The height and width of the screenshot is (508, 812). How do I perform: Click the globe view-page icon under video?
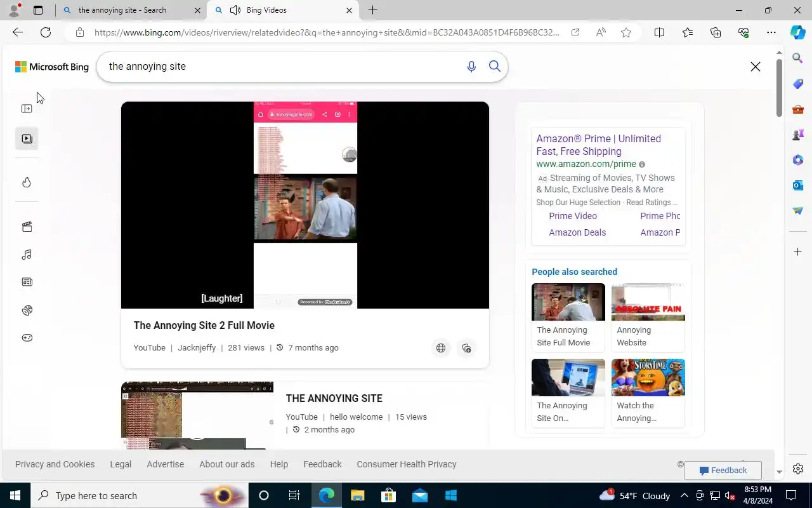[x=441, y=348]
